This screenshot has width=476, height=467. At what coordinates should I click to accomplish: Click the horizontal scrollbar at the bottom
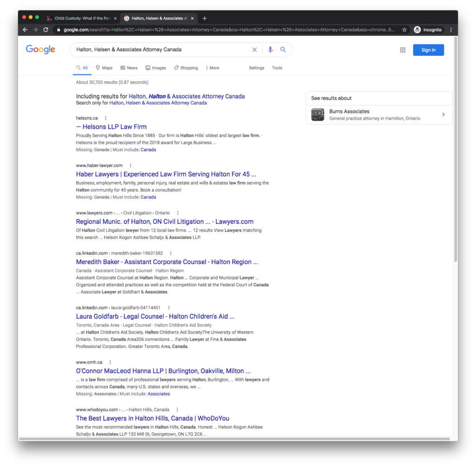234,439
